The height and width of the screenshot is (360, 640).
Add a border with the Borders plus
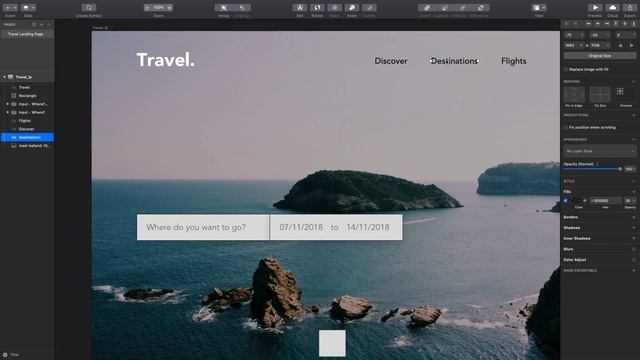coord(634,217)
